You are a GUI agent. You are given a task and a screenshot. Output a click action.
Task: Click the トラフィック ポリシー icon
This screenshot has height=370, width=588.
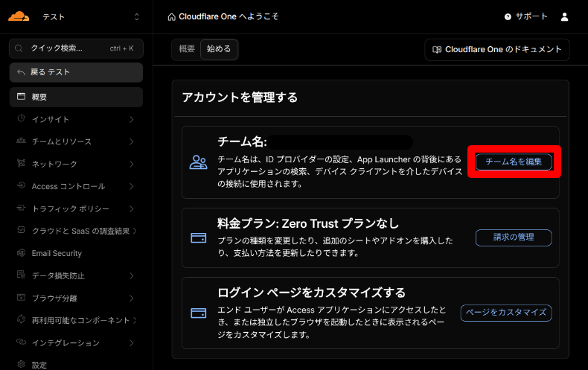click(x=22, y=208)
